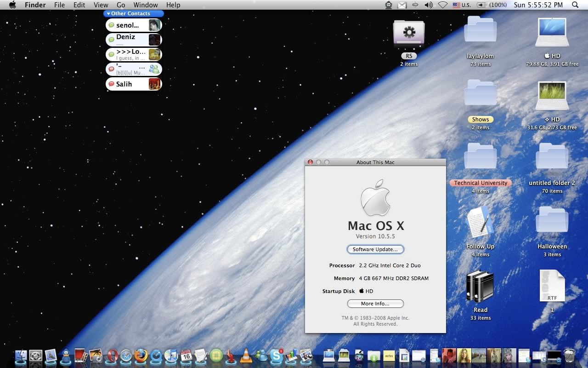This screenshot has height=368, width=588.
Task: Open MSN Messenger buddies icon in dock
Action: click(261, 356)
